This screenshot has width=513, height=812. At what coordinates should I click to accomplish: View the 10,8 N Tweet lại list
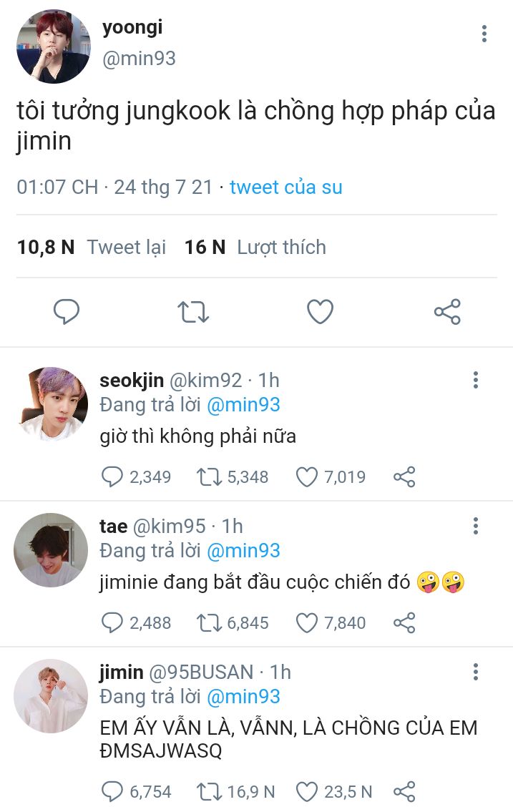tap(92, 248)
